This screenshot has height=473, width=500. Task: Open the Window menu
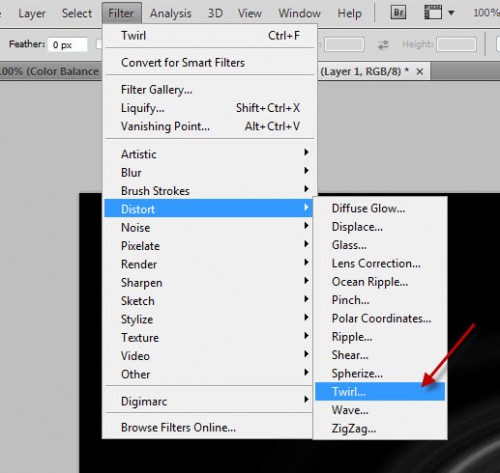(300, 13)
